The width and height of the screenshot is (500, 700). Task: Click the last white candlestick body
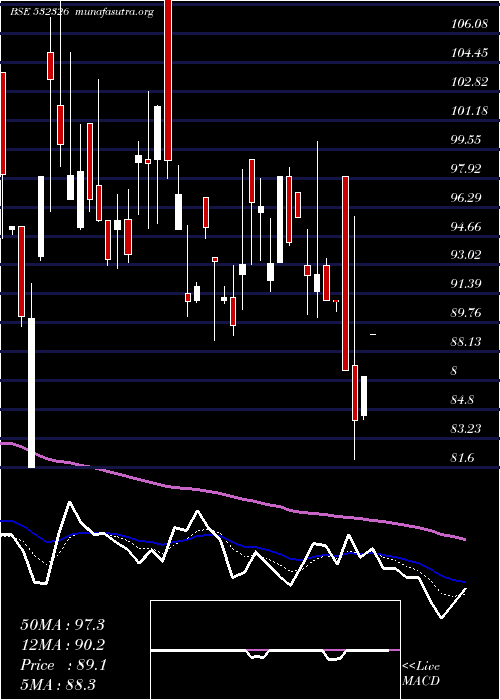pos(364,396)
